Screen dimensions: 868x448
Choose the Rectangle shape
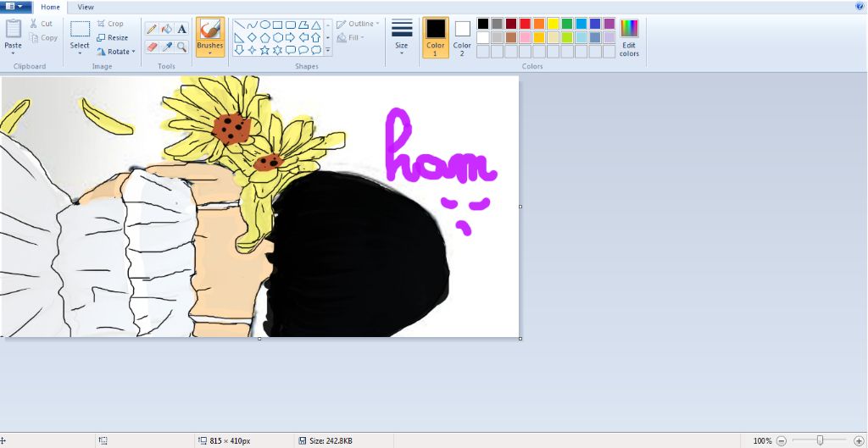[278, 25]
